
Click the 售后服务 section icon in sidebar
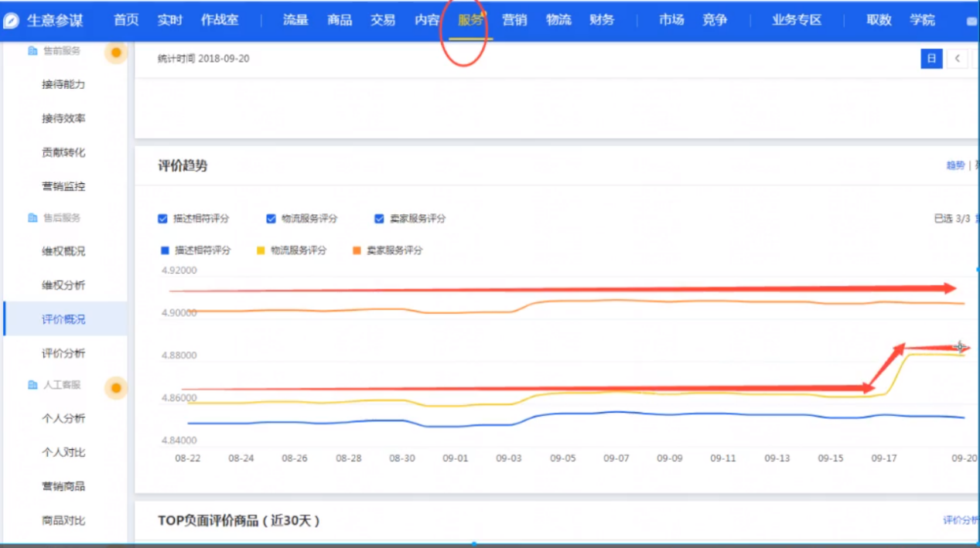tap(32, 218)
